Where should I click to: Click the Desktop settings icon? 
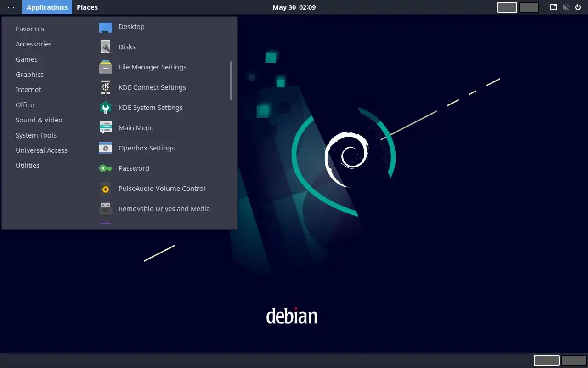pyautogui.click(x=106, y=27)
